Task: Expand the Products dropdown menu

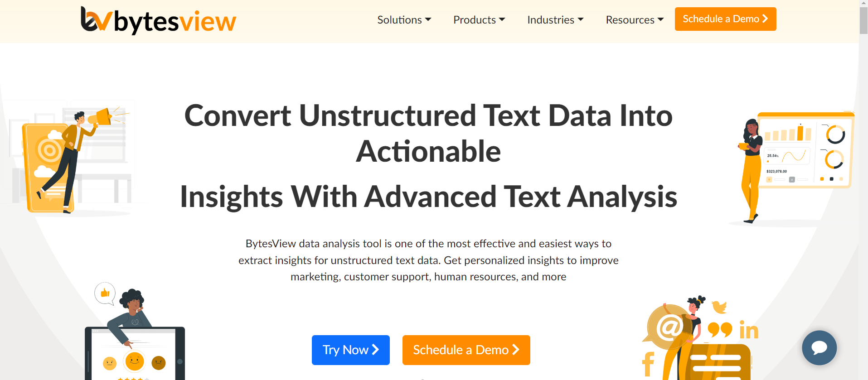Action: click(x=479, y=20)
